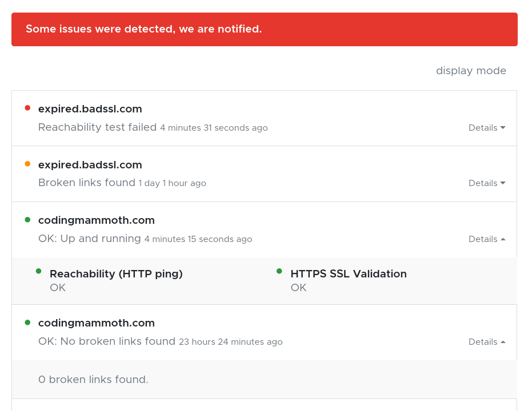Click red status dot for expired.badssl.com
This screenshot has width=532, height=411.
click(x=27, y=107)
